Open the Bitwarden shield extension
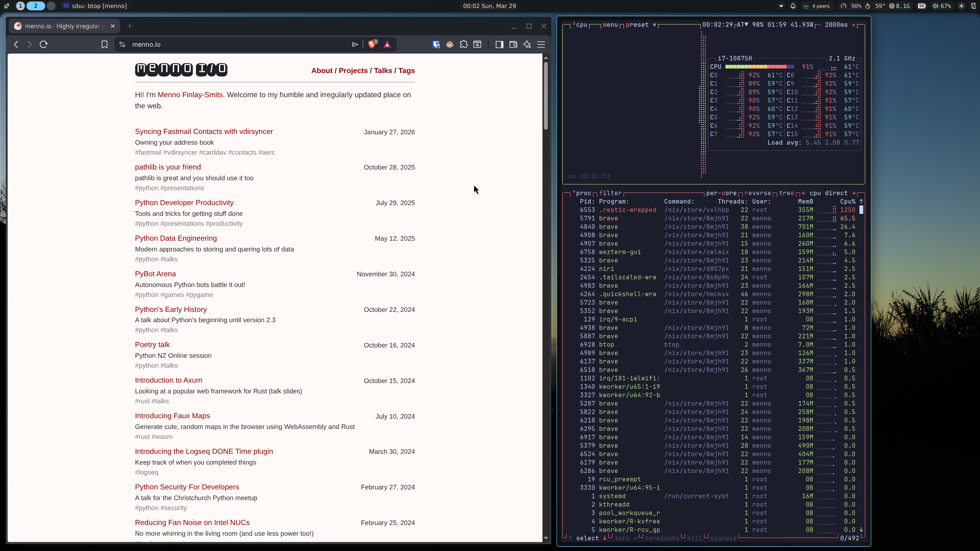 (436, 44)
